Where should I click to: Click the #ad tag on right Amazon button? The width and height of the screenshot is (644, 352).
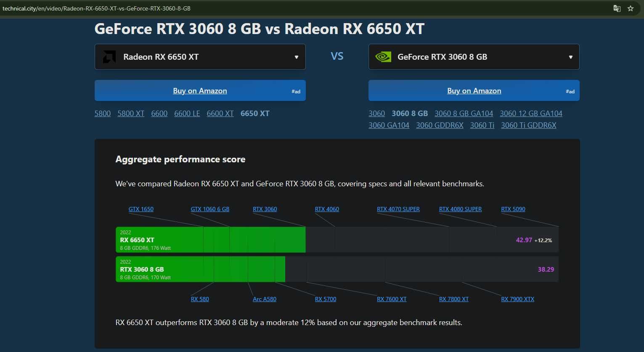(570, 91)
